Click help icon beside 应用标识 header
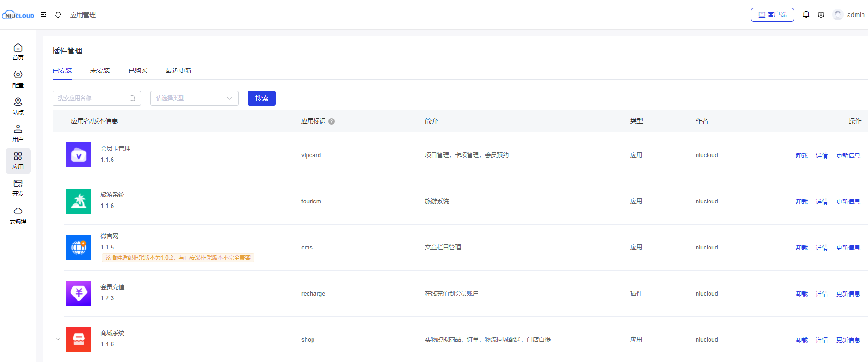The width and height of the screenshot is (868, 362). (x=331, y=121)
